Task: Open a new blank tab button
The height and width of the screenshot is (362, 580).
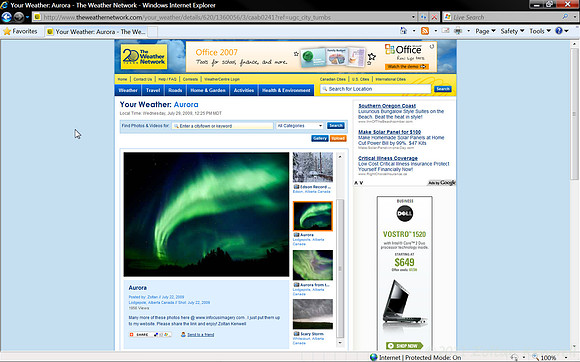Action: pos(153,32)
